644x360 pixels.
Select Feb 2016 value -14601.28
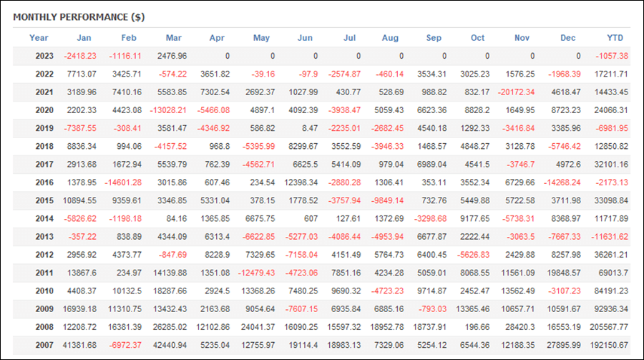pos(123,183)
